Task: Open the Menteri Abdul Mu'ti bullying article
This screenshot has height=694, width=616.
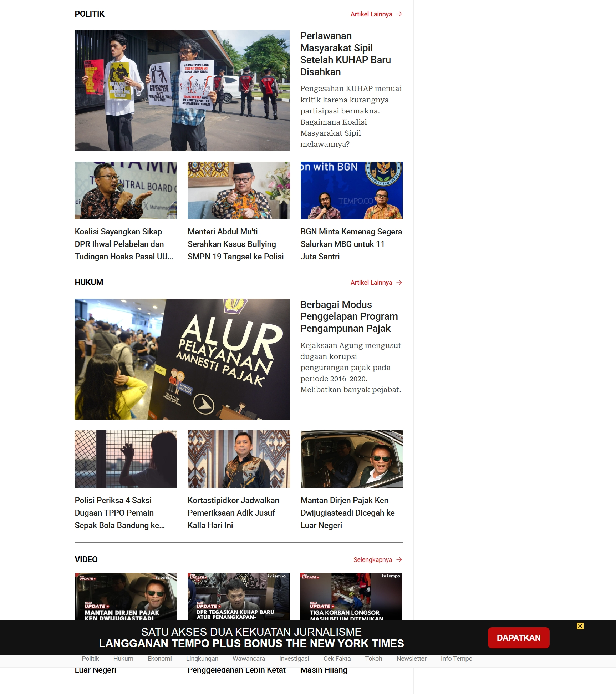Action: (235, 244)
